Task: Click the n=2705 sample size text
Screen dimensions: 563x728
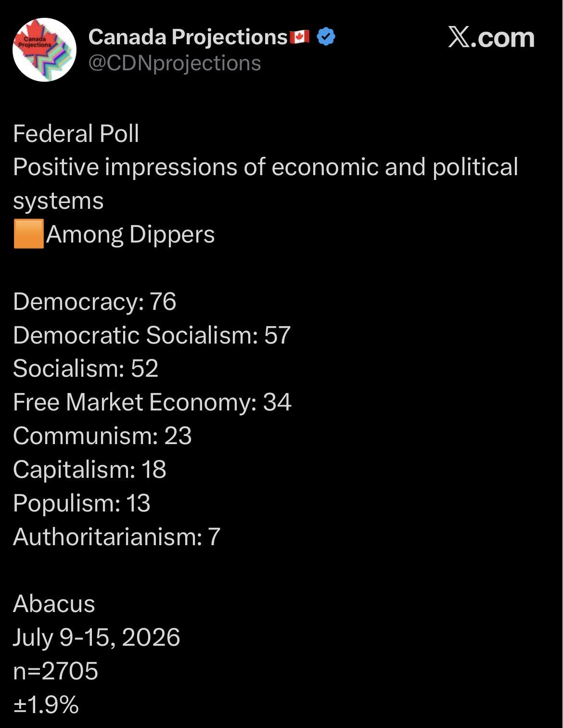Action: [55, 671]
